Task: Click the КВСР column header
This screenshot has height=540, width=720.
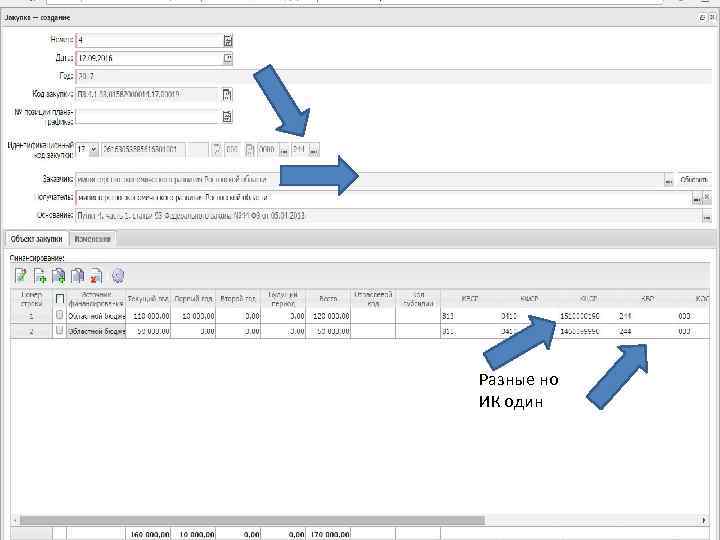Action: (469, 299)
